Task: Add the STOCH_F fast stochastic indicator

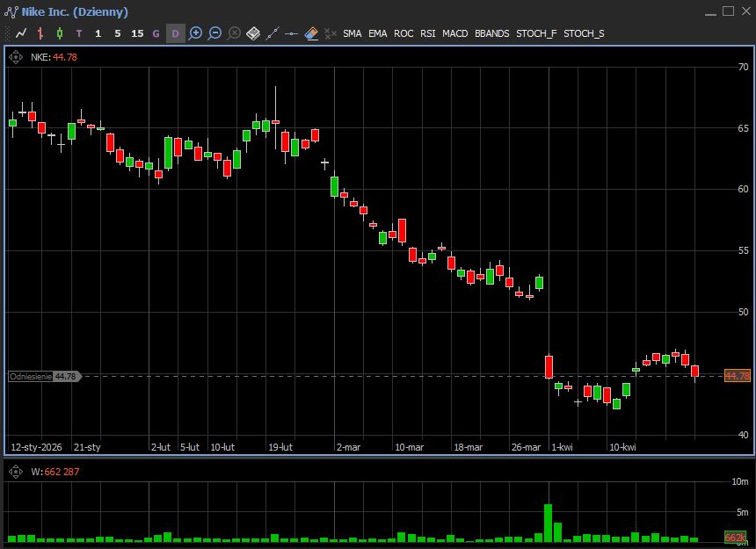Action: (536, 33)
